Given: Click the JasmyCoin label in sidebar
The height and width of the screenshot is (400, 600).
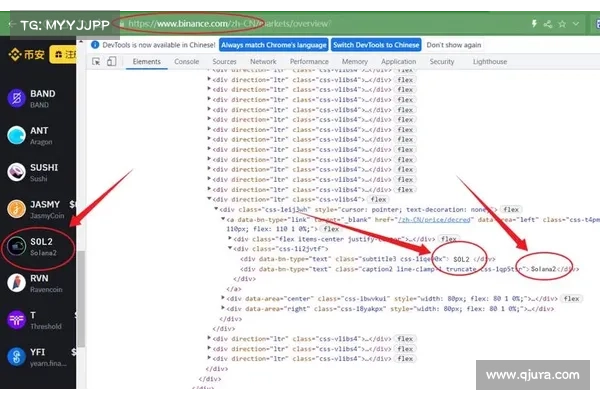Looking at the screenshot, I should pos(47,216).
